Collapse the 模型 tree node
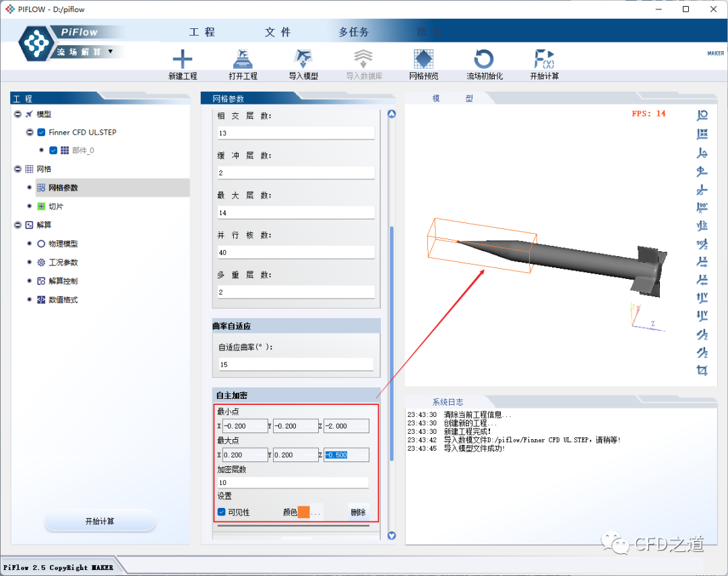728x576 pixels. [x=18, y=114]
